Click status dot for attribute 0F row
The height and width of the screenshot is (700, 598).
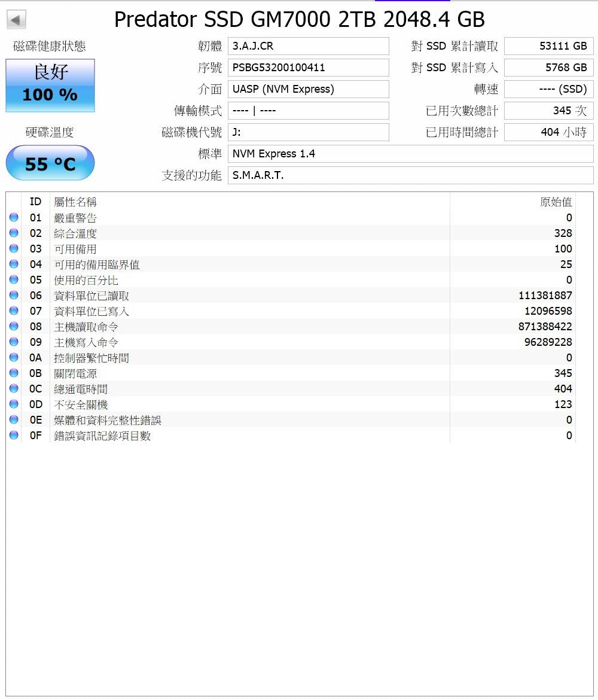(14, 435)
